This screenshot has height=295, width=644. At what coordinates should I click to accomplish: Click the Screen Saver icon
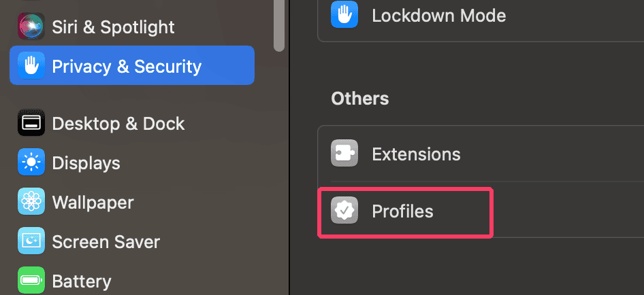[x=31, y=241]
